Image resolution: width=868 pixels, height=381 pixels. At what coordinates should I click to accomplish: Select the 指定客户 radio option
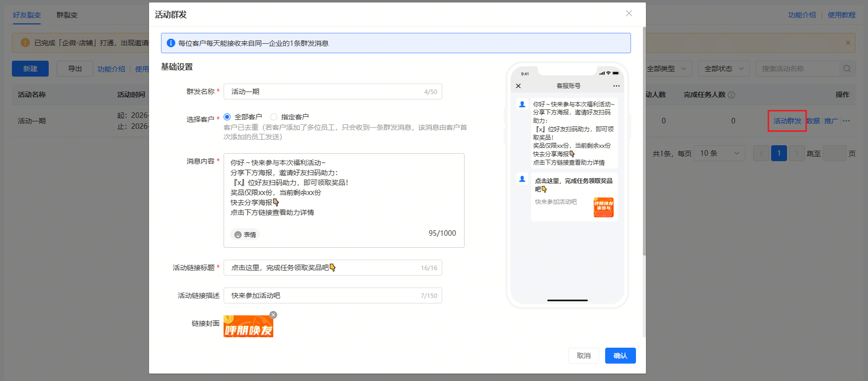coord(274,117)
